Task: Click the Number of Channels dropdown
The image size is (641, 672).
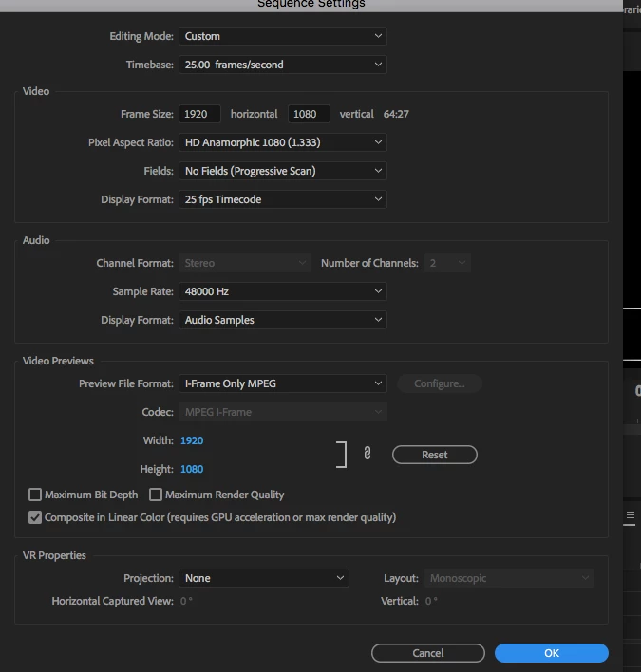Action: [x=447, y=263]
